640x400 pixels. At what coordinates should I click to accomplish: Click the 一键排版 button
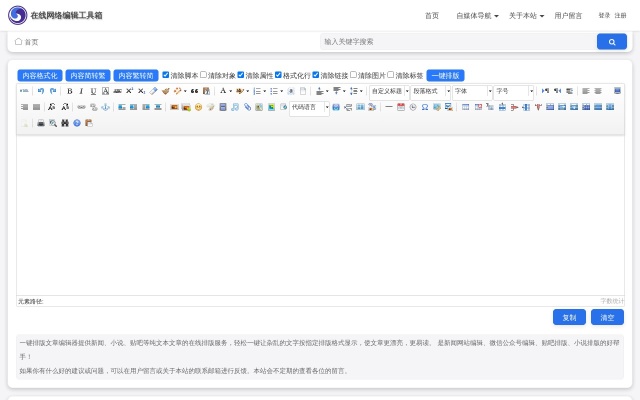tap(445, 75)
